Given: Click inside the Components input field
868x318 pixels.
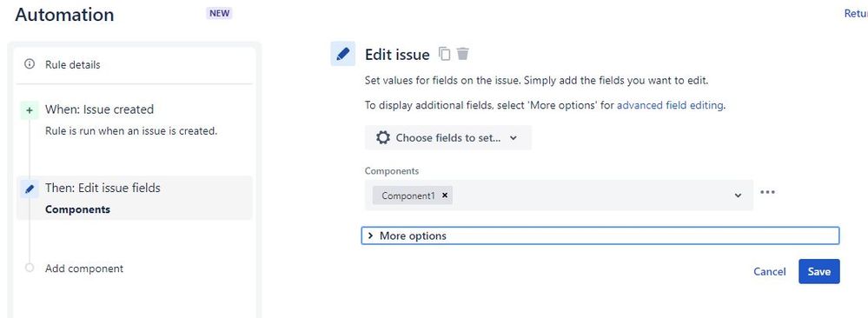Looking at the screenshot, I should pos(559,195).
